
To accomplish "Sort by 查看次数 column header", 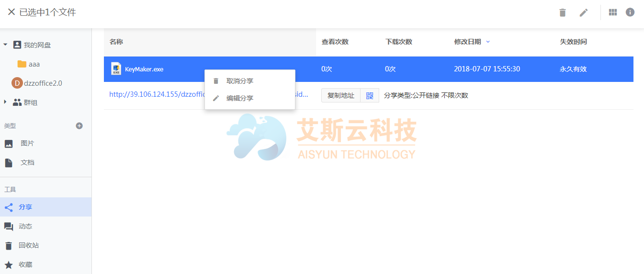I will (335, 42).
